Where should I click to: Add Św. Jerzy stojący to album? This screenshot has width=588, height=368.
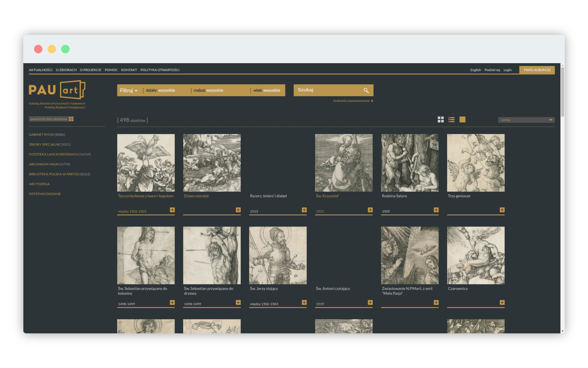tap(304, 302)
